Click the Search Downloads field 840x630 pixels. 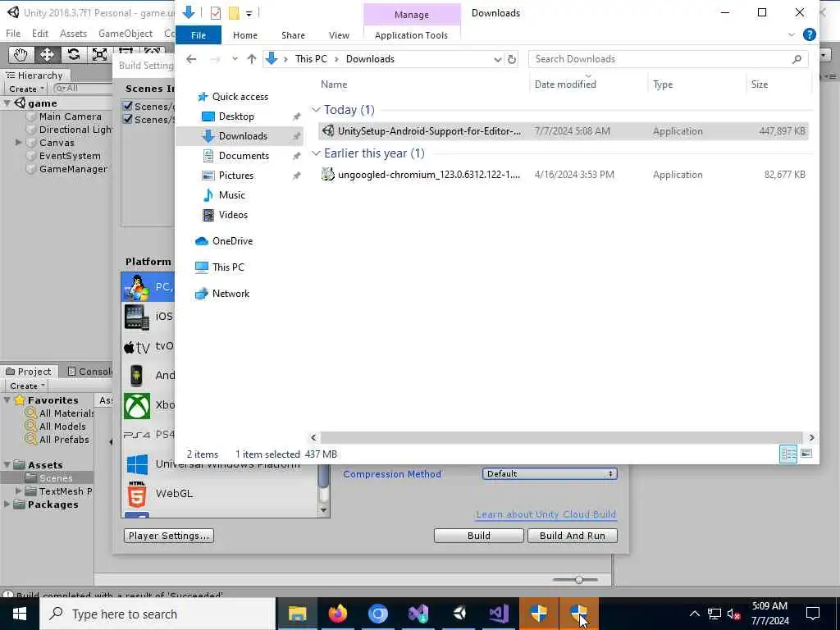(x=668, y=59)
